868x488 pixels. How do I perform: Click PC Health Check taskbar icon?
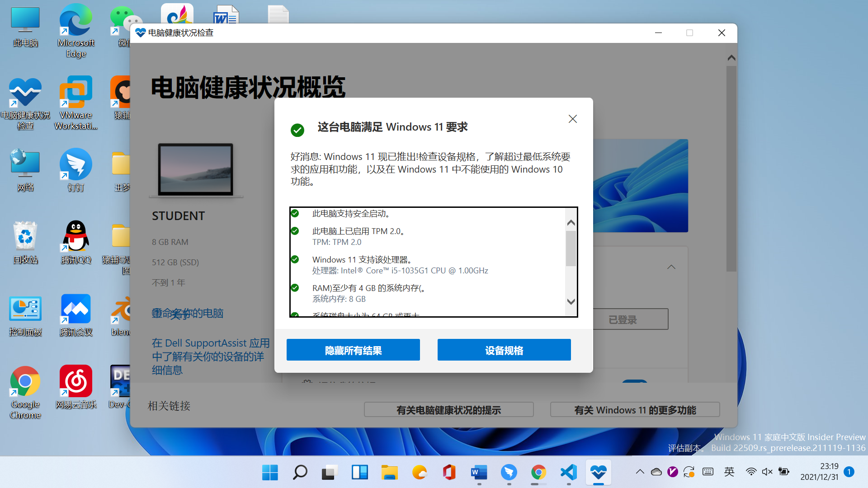coord(598,472)
